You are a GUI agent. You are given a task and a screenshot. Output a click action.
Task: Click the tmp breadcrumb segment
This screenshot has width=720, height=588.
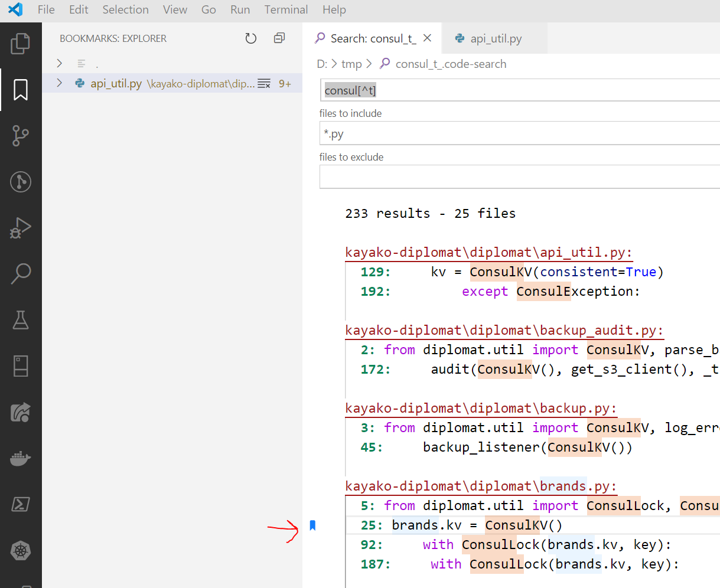pos(351,64)
